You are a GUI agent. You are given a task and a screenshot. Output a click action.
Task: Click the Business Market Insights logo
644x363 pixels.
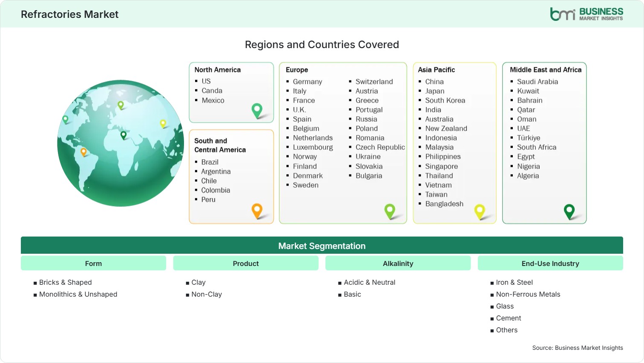tap(586, 14)
